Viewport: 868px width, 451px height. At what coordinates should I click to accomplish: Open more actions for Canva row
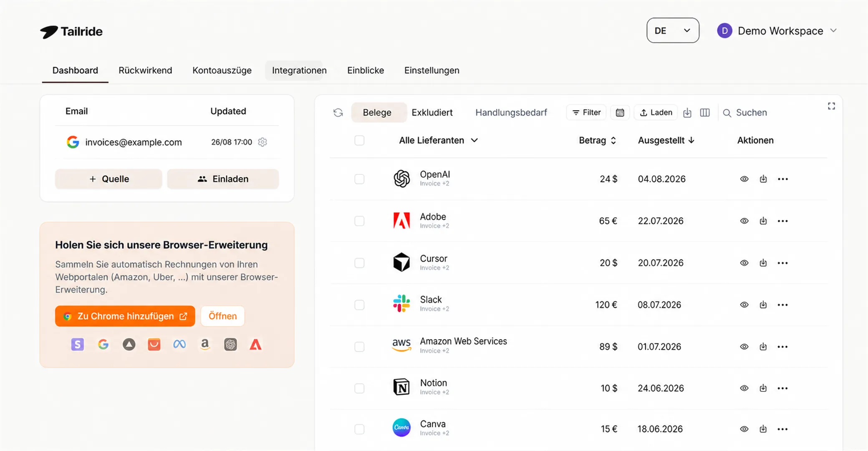[x=783, y=429]
